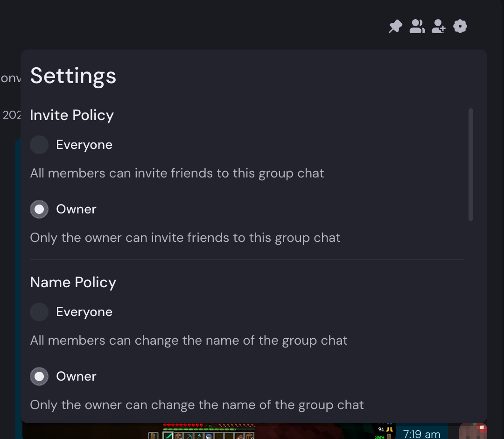Click the Settings panel vertical scrollbar
This screenshot has height=439, width=504.
(471, 164)
